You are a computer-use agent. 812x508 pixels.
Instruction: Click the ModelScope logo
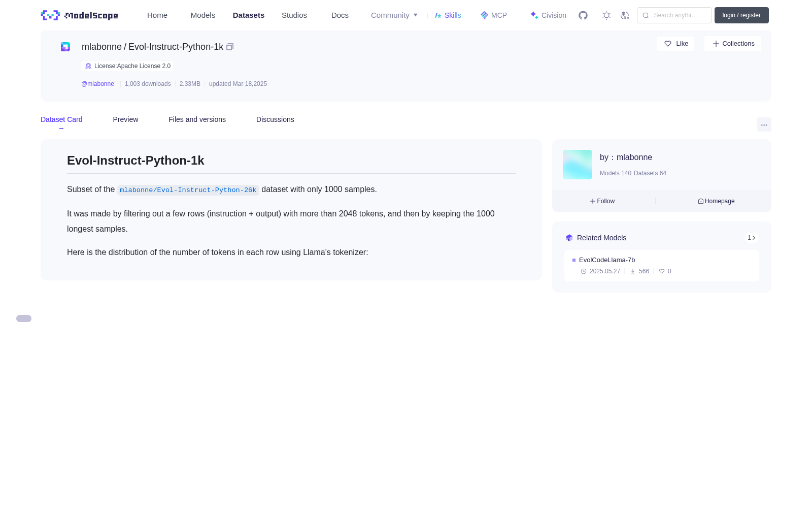point(80,15)
